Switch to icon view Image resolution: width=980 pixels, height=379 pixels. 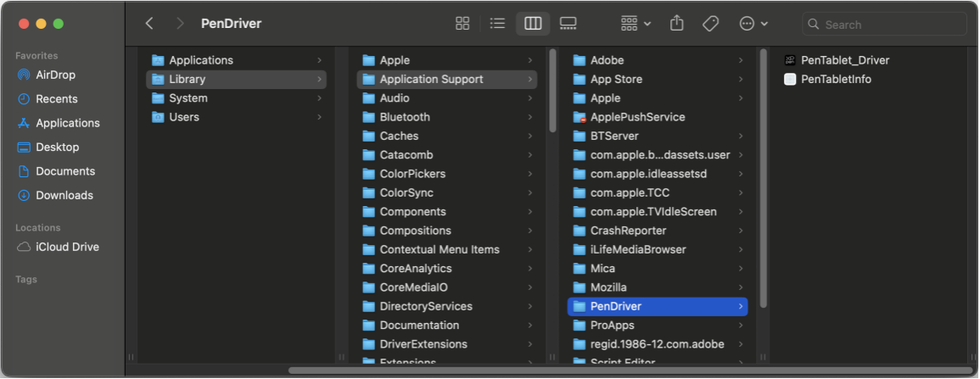[462, 24]
